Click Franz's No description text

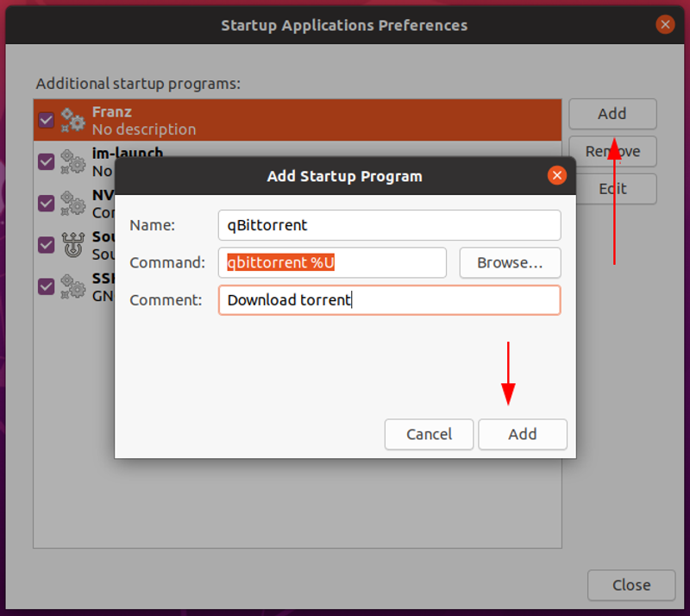click(144, 129)
